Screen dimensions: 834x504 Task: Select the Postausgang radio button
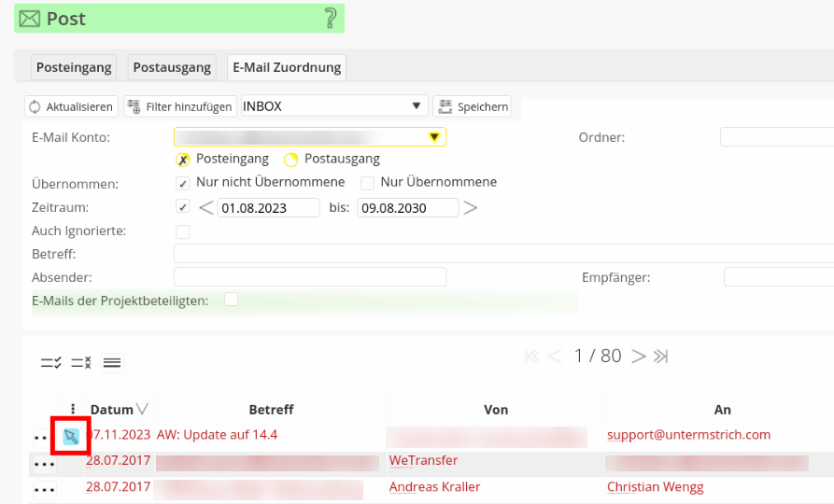(x=291, y=160)
